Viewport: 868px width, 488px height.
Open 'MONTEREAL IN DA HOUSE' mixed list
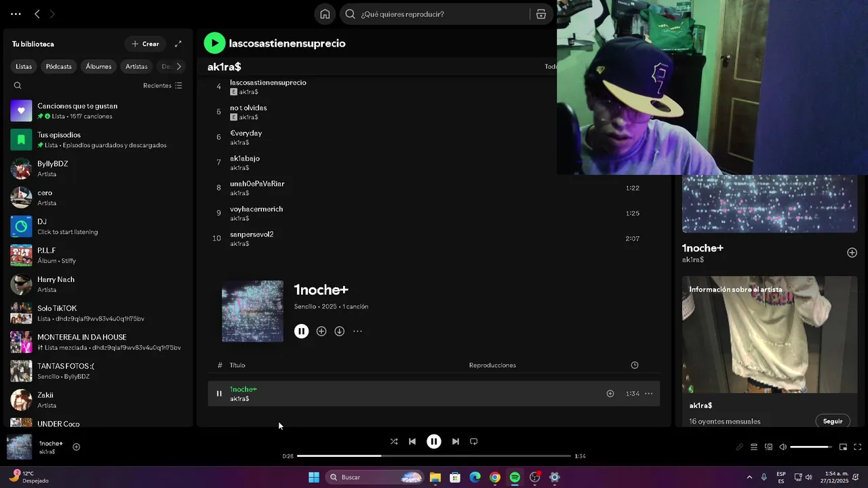point(98,342)
